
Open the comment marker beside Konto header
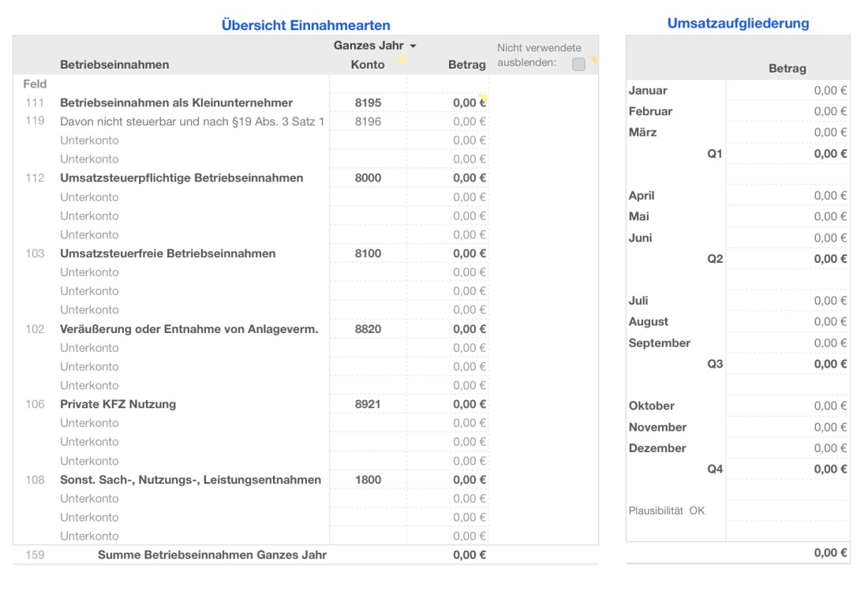point(402,60)
